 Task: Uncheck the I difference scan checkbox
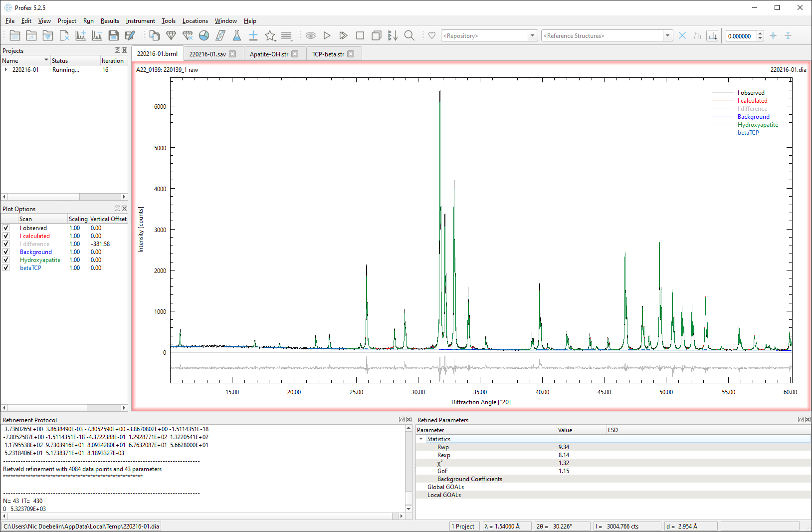tap(6, 244)
